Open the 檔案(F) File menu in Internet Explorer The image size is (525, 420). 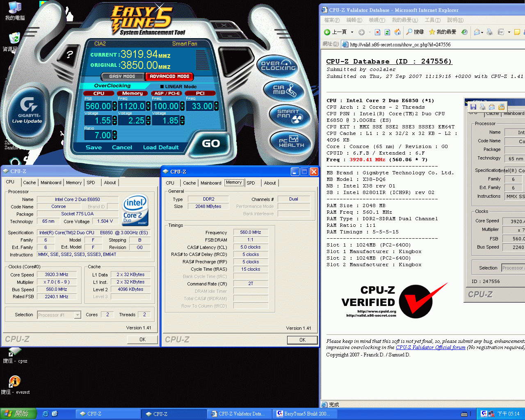click(x=332, y=20)
